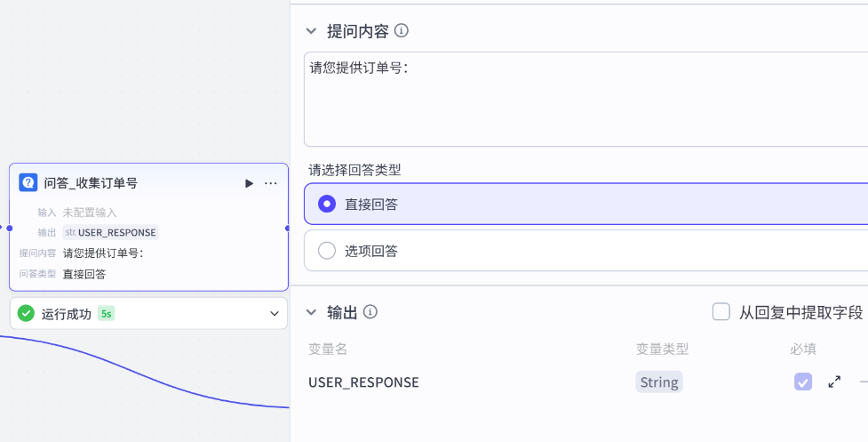The image size is (868, 442).
Task: Select the 问答_收集订单号 node title
Action: (x=91, y=183)
